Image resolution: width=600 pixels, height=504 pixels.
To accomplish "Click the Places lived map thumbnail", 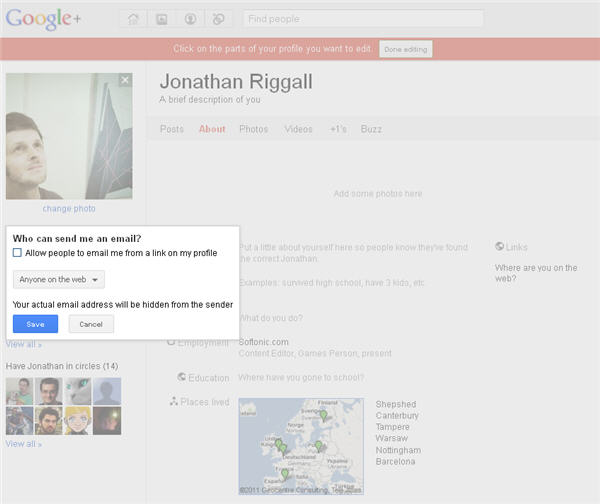I will click(302, 445).
